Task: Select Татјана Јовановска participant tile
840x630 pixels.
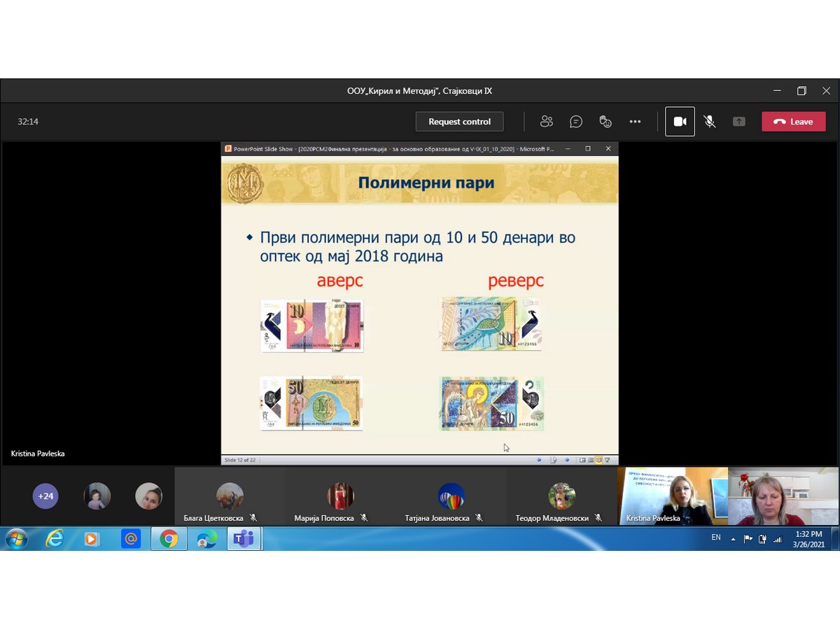Action: pyautogui.click(x=451, y=496)
